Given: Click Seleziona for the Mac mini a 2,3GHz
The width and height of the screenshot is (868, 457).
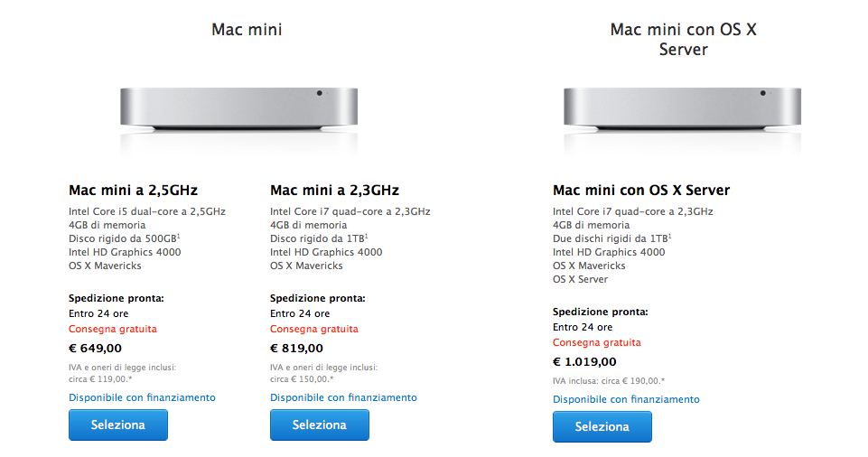Looking at the screenshot, I should (x=319, y=424).
